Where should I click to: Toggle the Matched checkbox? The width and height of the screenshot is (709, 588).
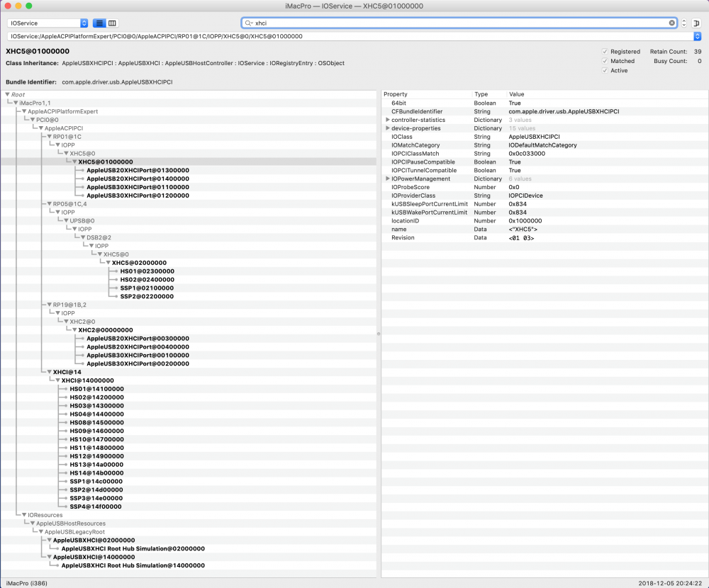coord(605,61)
